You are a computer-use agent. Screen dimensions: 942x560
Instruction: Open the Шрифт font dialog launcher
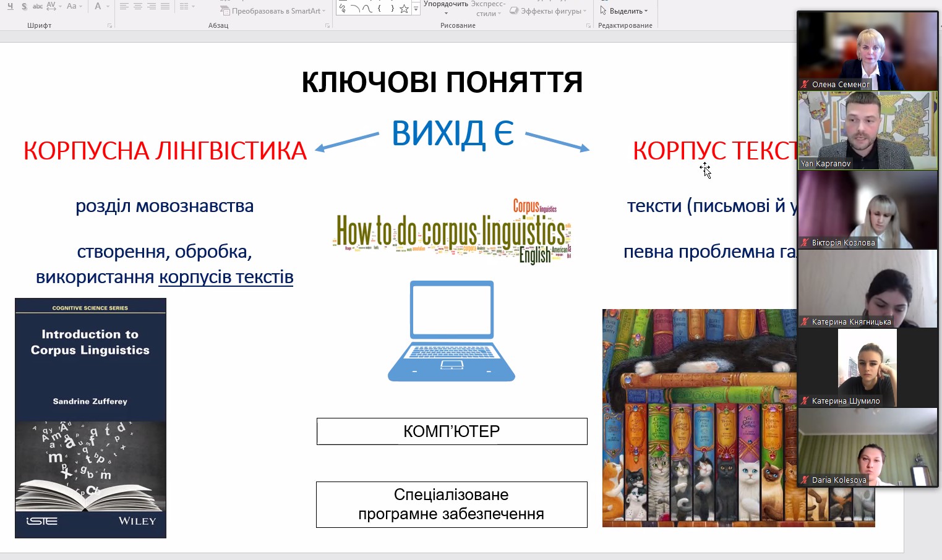(x=109, y=26)
